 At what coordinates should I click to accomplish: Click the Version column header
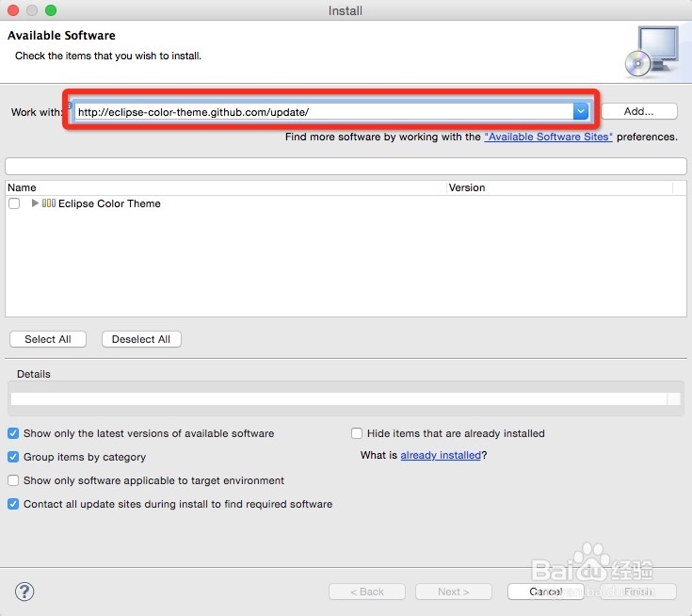(559, 187)
